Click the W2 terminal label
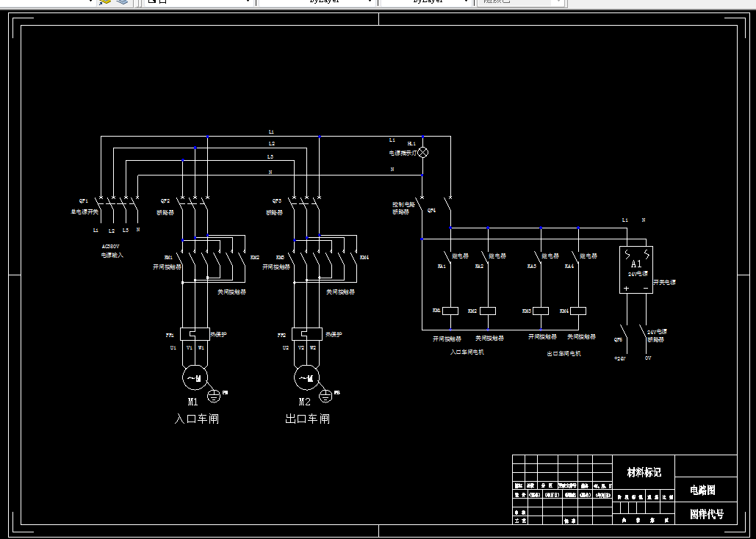The height and width of the screenshot is (539, 756). coord(313,347)
